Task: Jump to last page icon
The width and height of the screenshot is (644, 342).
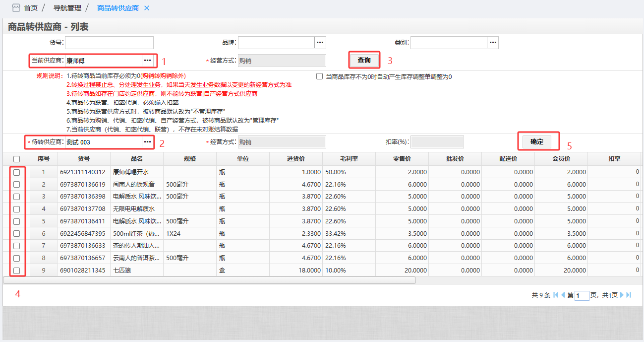Action: pos(629,295)
